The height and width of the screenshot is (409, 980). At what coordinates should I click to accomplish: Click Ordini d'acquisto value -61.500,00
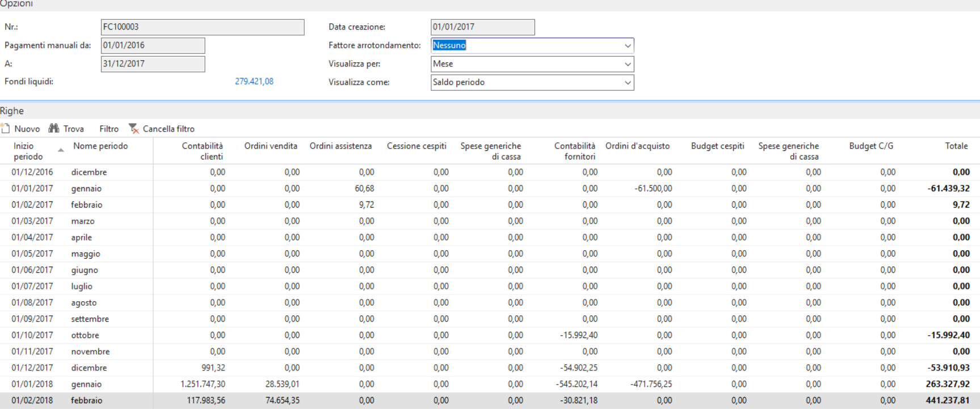[653, 188]
